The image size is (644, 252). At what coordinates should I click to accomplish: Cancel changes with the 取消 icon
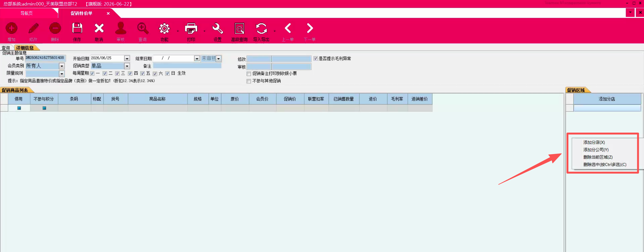[x=99, y=28]
